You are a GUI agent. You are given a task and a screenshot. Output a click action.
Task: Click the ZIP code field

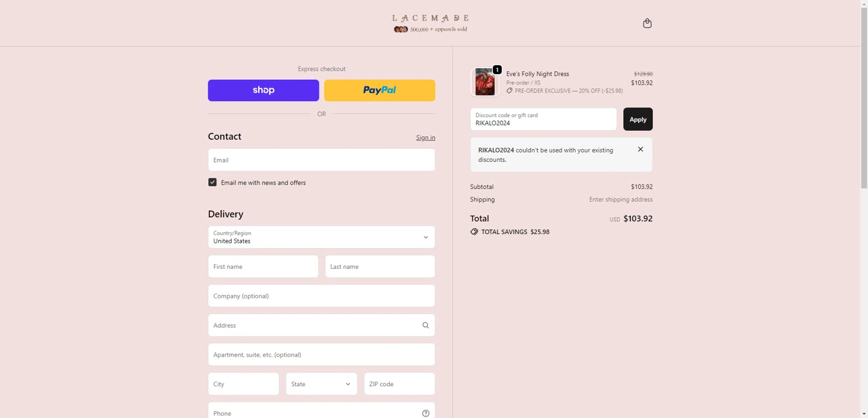[x=399, y=384]
